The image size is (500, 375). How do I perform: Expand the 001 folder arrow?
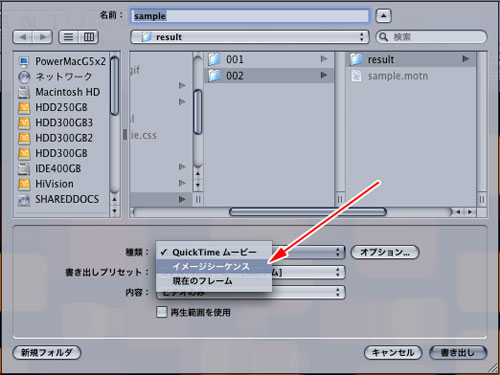(x=324, y=59)
